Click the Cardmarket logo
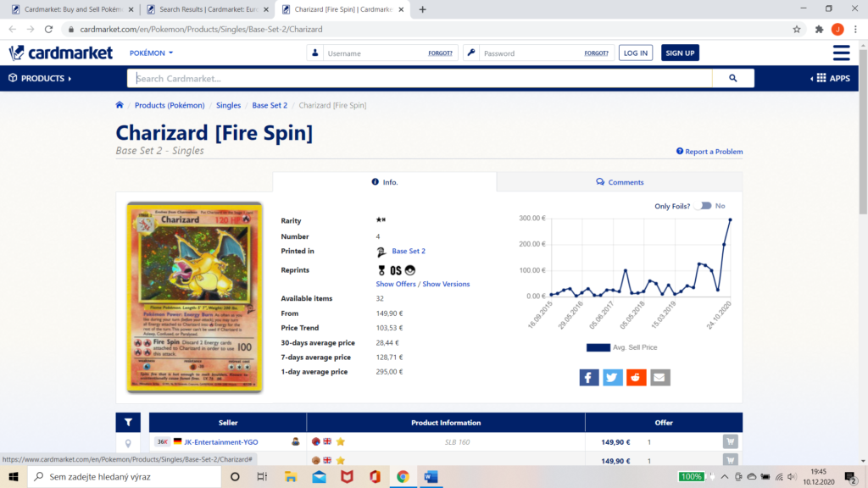 coord(61,53)
